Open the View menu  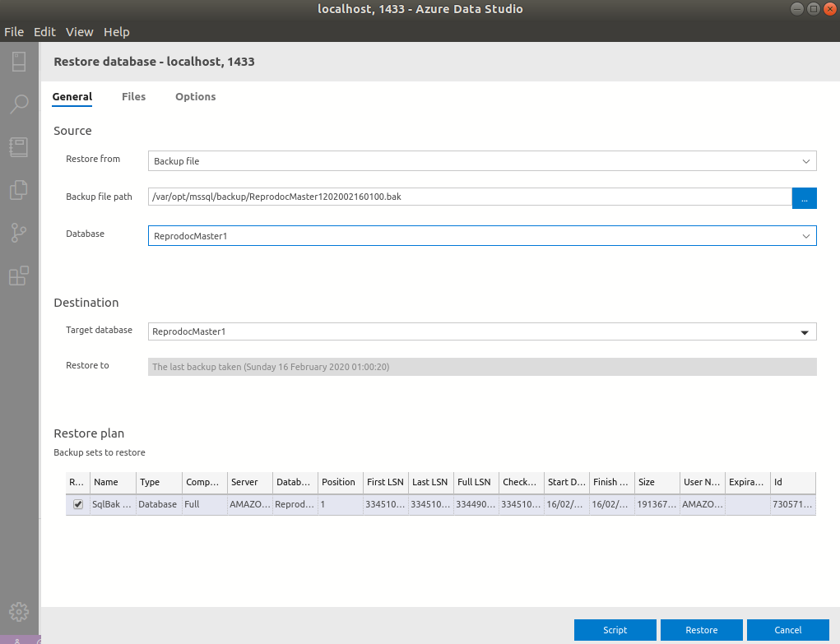pyautogui.click(x=79, y=31)
